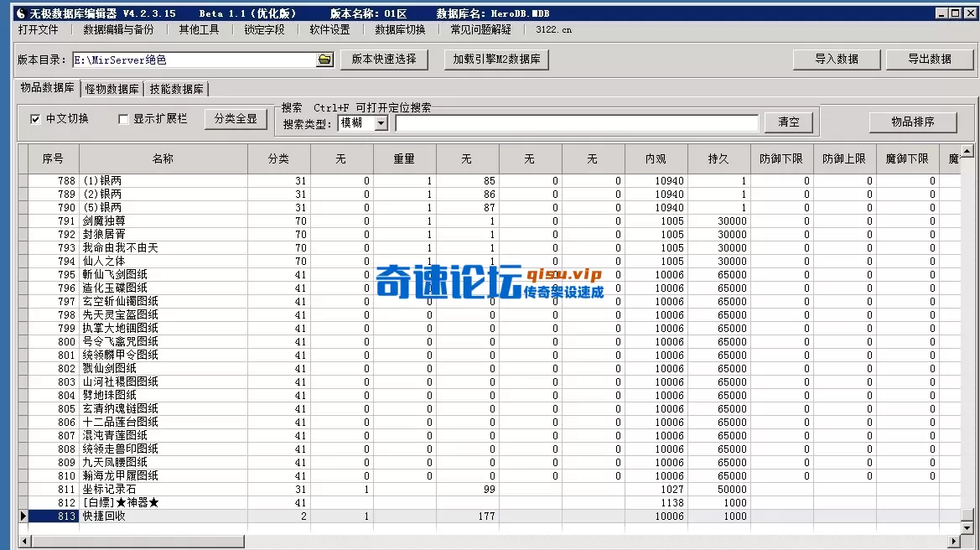Screen dimensions: 980x550
Task: Click the 导出数据 button
Action: point(930,60)
